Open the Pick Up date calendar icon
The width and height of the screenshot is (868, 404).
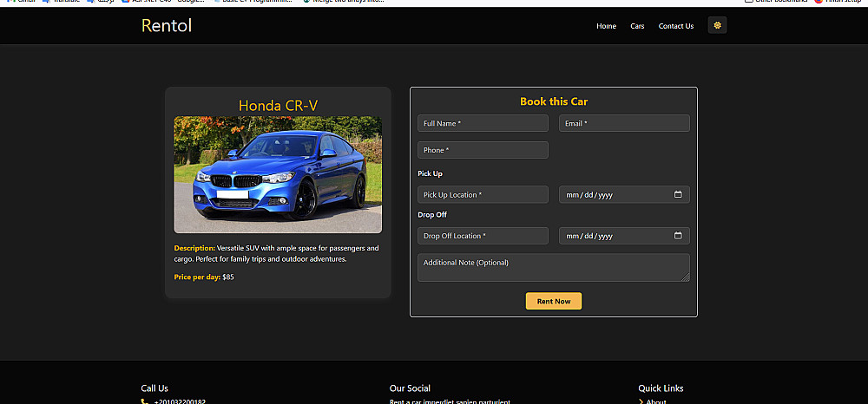(x=678, y=194)
